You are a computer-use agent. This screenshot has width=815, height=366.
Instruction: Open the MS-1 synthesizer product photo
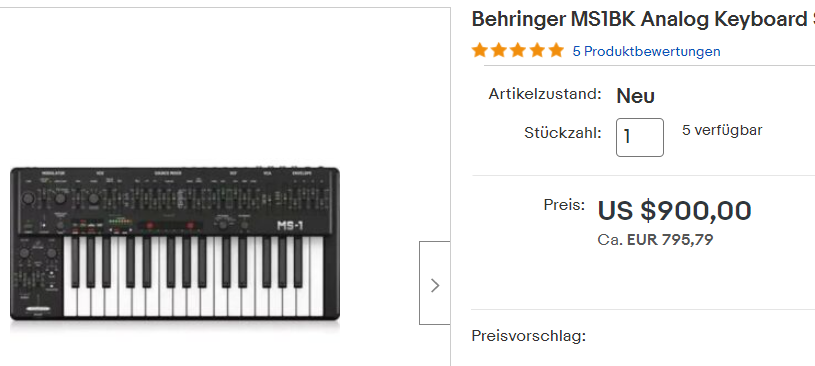coord(175,244)
